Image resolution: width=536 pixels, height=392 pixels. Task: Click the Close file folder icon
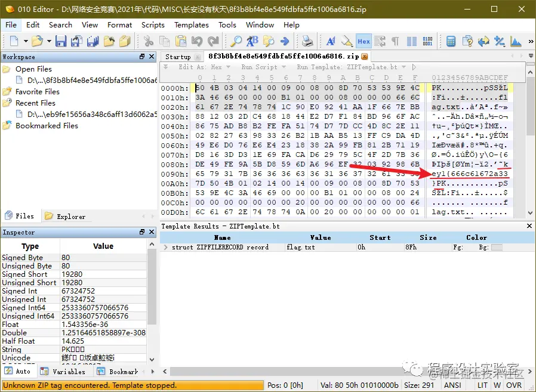[x=109, y=41]
